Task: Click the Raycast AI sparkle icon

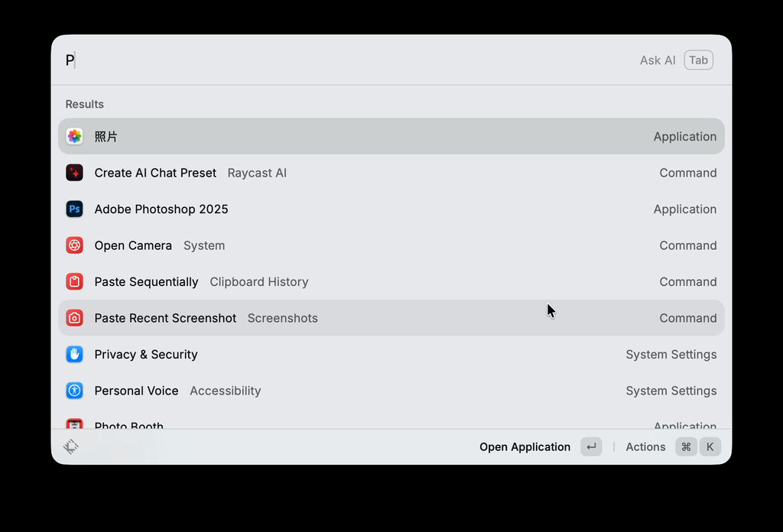Action: (74, 173)
